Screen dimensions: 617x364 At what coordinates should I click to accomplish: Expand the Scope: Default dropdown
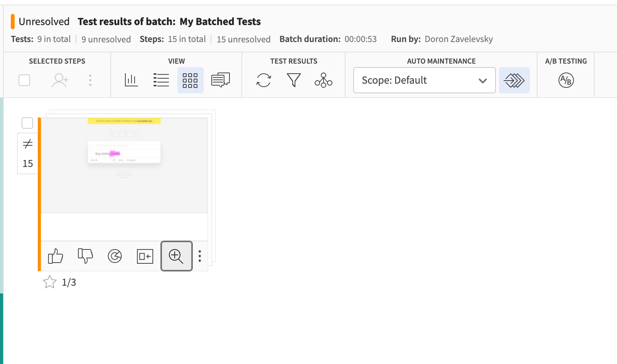coord(425,80)
